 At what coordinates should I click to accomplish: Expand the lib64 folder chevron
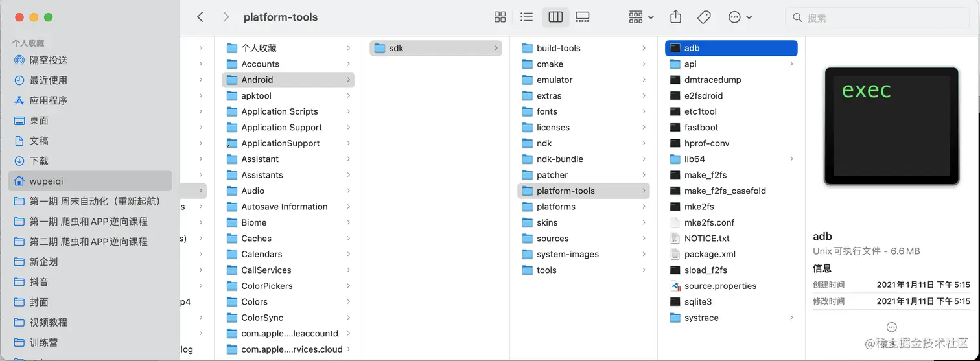click(791, 159)
